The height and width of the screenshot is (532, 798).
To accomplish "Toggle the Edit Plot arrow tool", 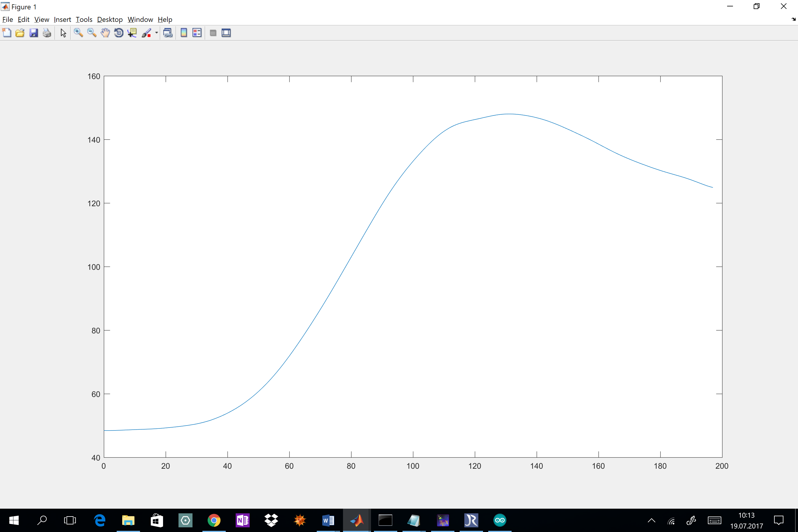I will 63,33.
